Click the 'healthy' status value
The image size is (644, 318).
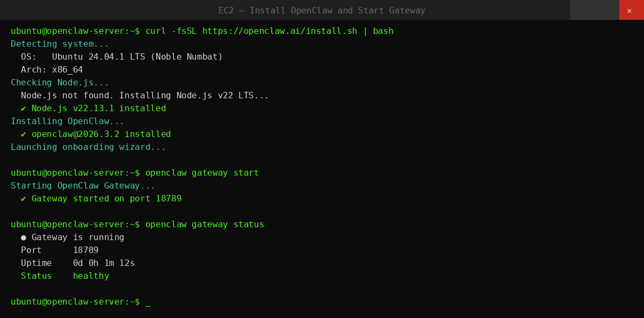pos(91,276)
